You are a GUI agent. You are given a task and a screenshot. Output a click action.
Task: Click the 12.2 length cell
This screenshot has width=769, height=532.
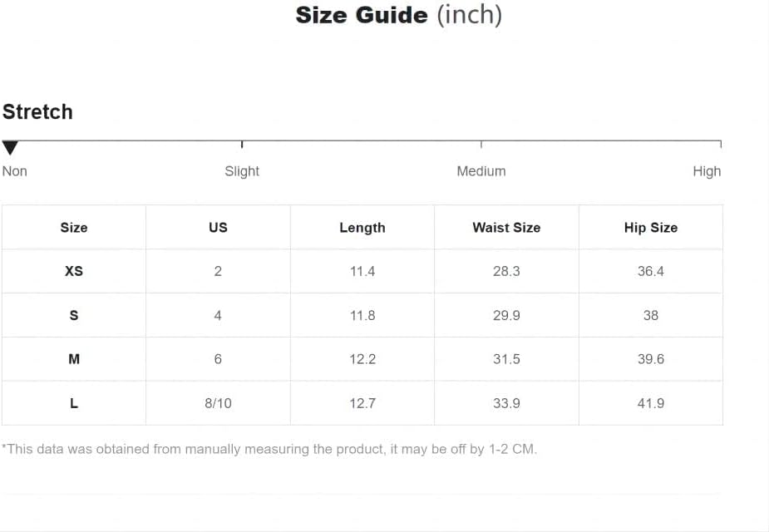click(362, 359)
